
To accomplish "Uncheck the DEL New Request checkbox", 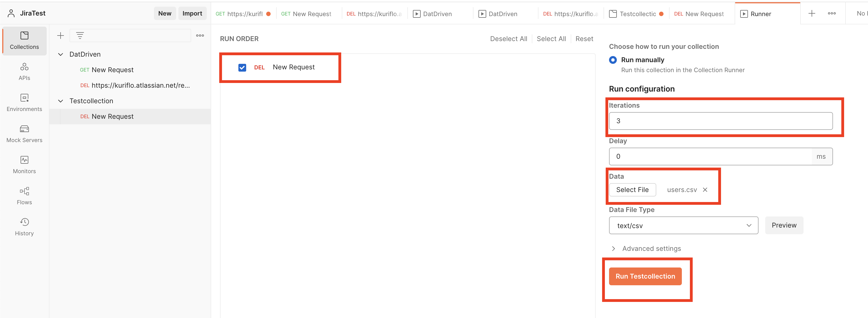I will point(242,68).
